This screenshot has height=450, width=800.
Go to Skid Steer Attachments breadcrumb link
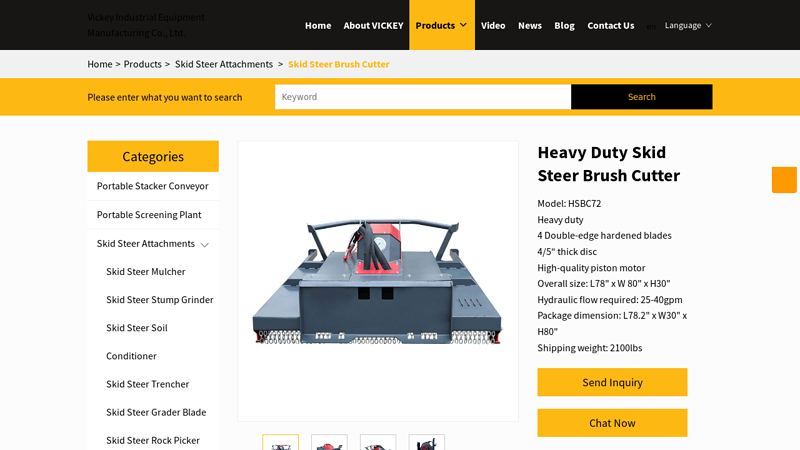[224, 64]
